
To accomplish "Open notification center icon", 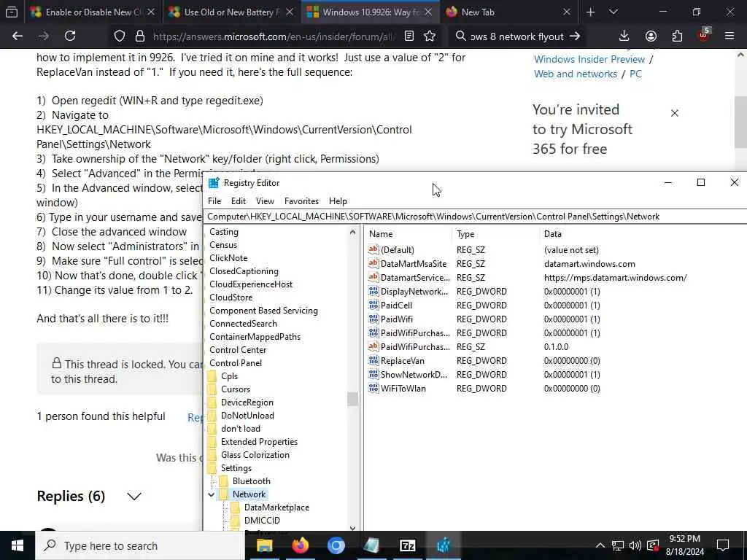I will 723,545.
